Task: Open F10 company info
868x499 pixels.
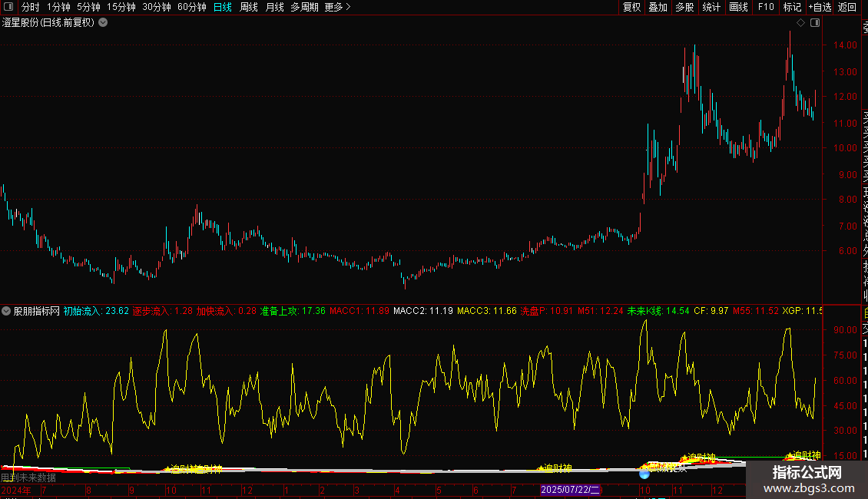Action: 766,7
